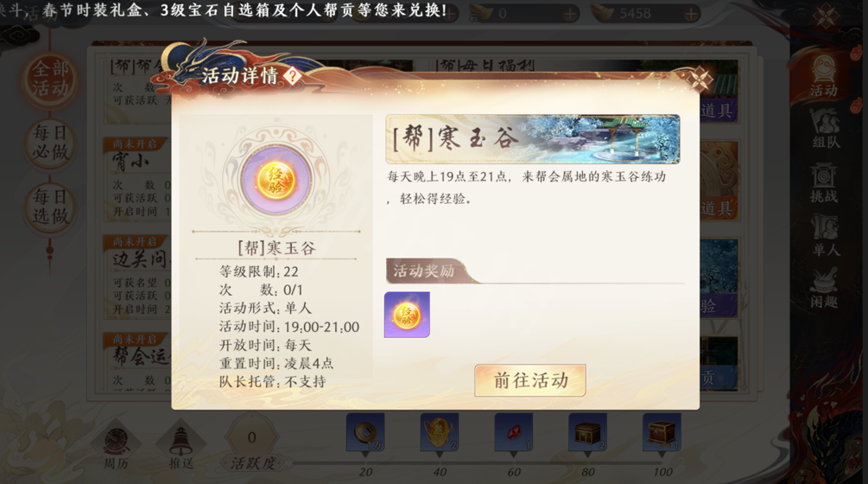Screen dimensions: 868x484
Task: Click the 前往活动 button
Action: [529, 380]
